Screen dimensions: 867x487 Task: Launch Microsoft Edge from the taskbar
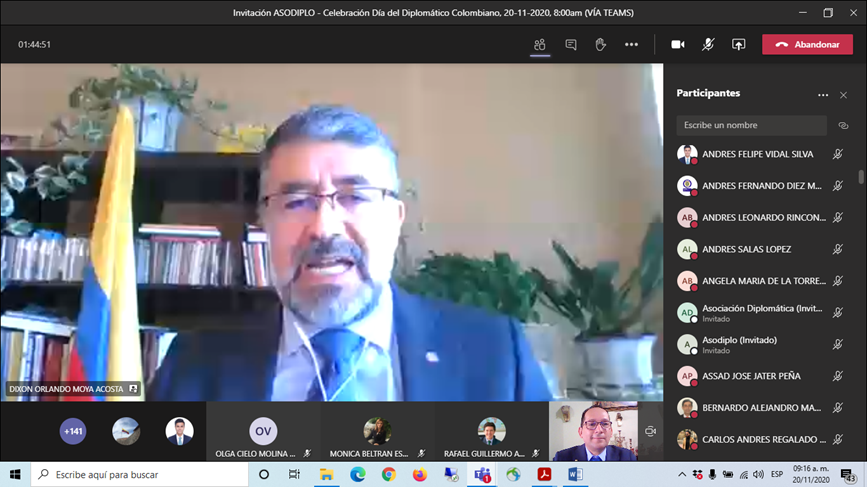click(357, 475)
